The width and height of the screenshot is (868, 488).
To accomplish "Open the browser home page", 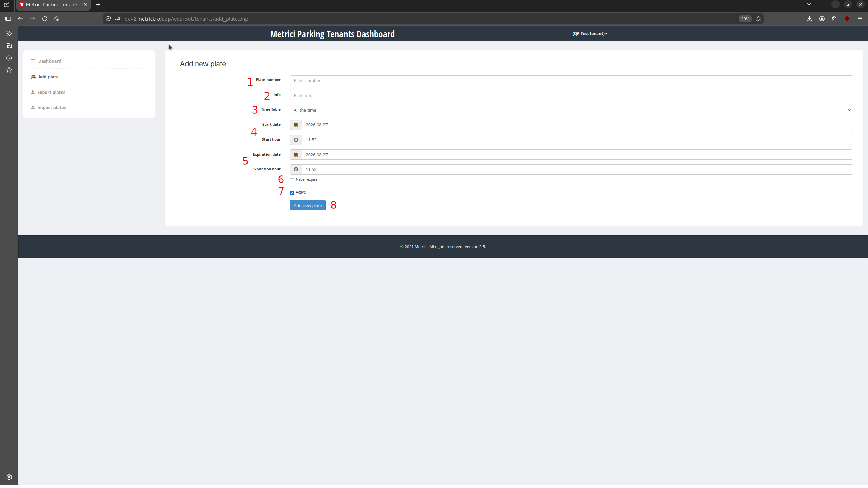I will coord(57,19).
